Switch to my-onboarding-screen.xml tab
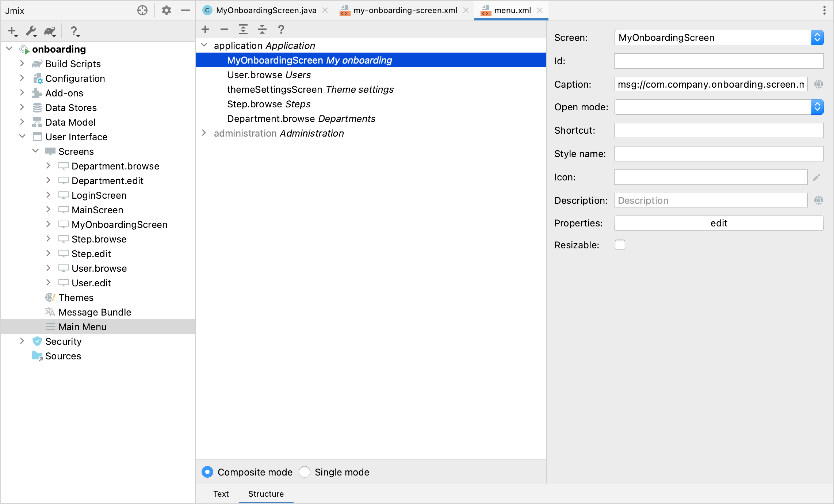This screenshot has height=504, width=834. [405, 10]
